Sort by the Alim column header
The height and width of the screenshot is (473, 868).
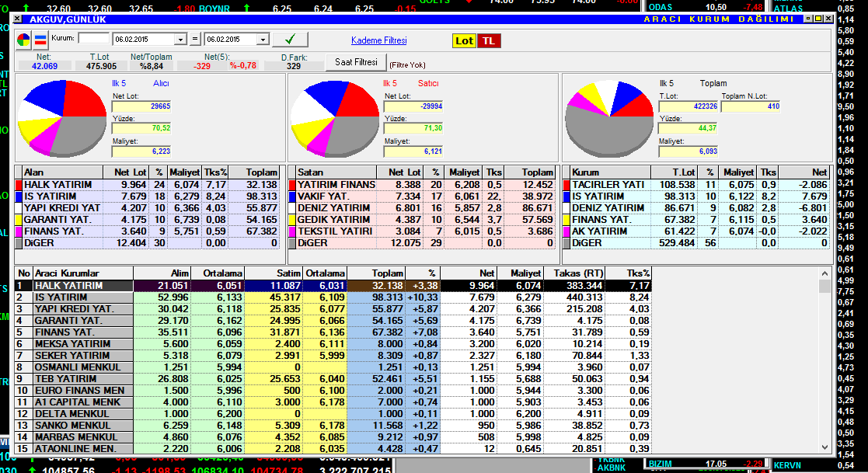(162, 273)
